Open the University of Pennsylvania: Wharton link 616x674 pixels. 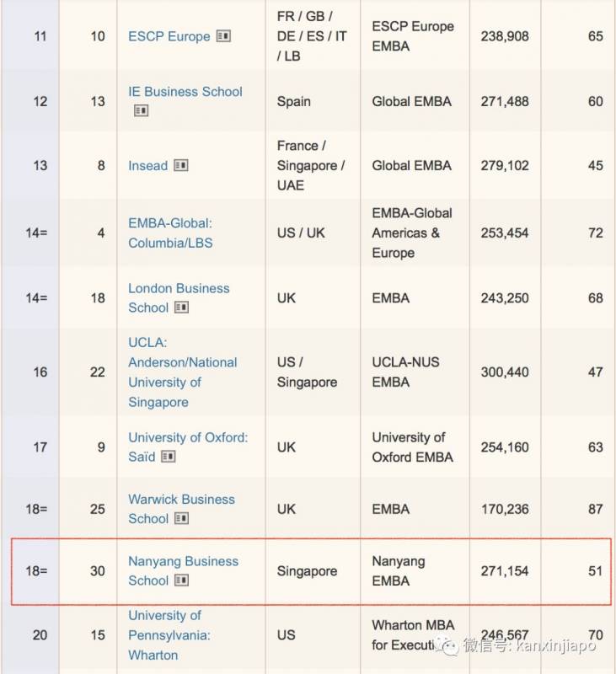click(169, 635)
